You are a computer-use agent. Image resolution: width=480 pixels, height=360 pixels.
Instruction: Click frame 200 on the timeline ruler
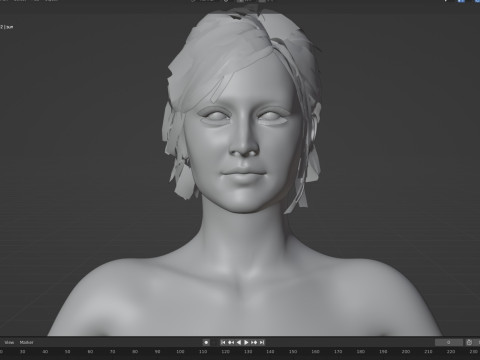405,352
